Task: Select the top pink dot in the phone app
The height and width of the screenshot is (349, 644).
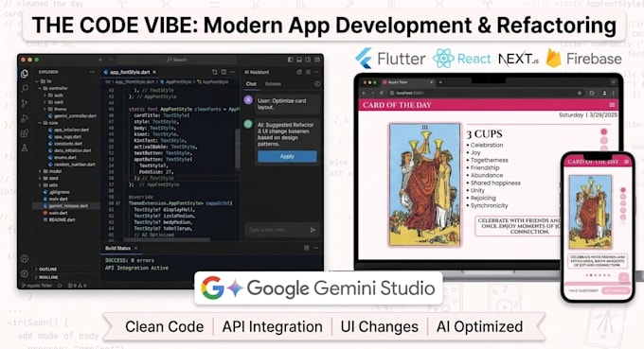Action: click(x=622, y=190)
